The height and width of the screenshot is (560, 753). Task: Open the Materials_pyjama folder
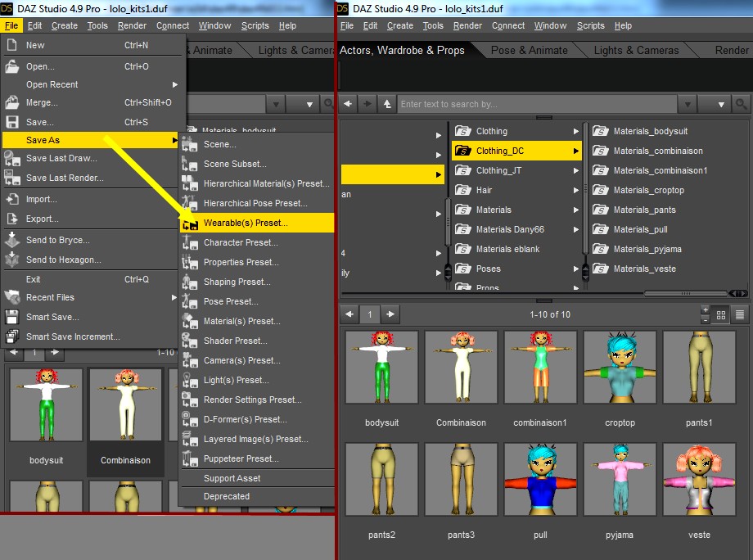point(647,249)
